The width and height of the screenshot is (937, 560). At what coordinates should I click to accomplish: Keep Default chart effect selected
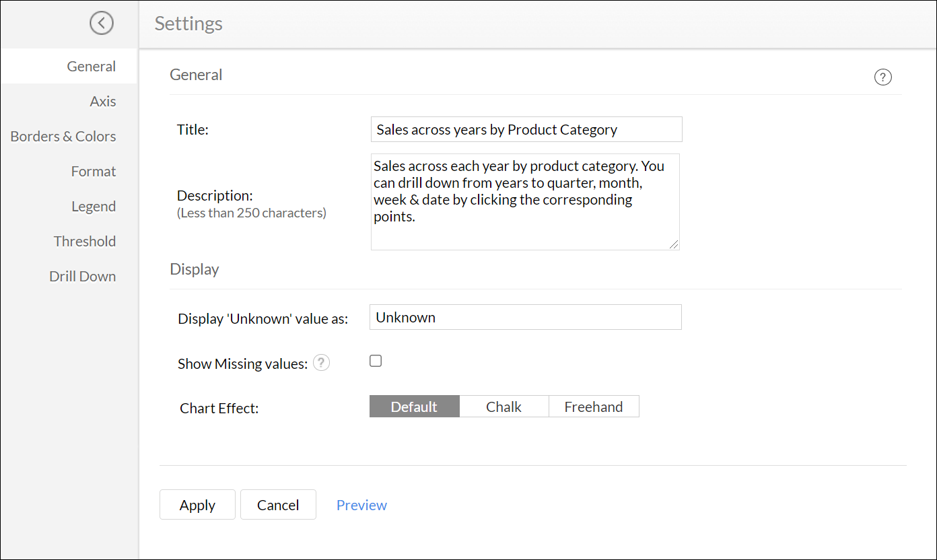414,406
